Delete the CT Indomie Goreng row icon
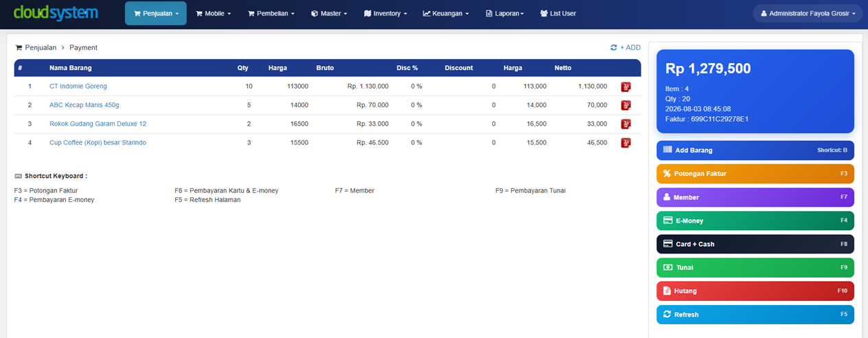The width and height of the screenshot is (868, 338). 626,87
